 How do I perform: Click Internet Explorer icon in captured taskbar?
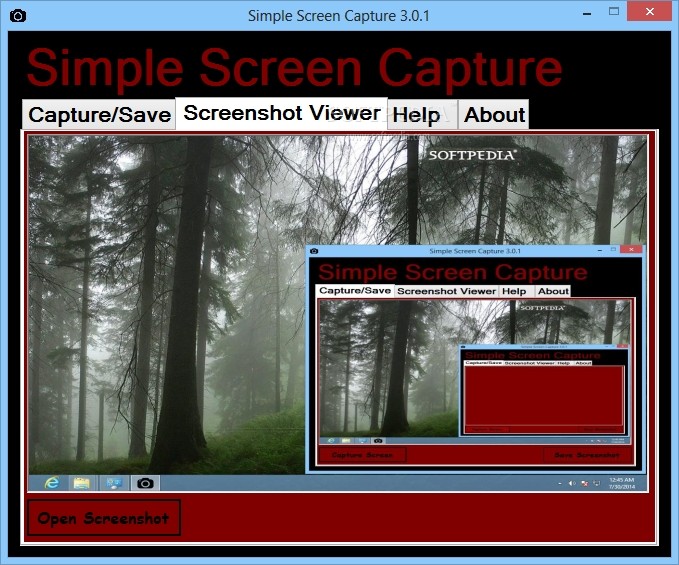click(52, 483)
